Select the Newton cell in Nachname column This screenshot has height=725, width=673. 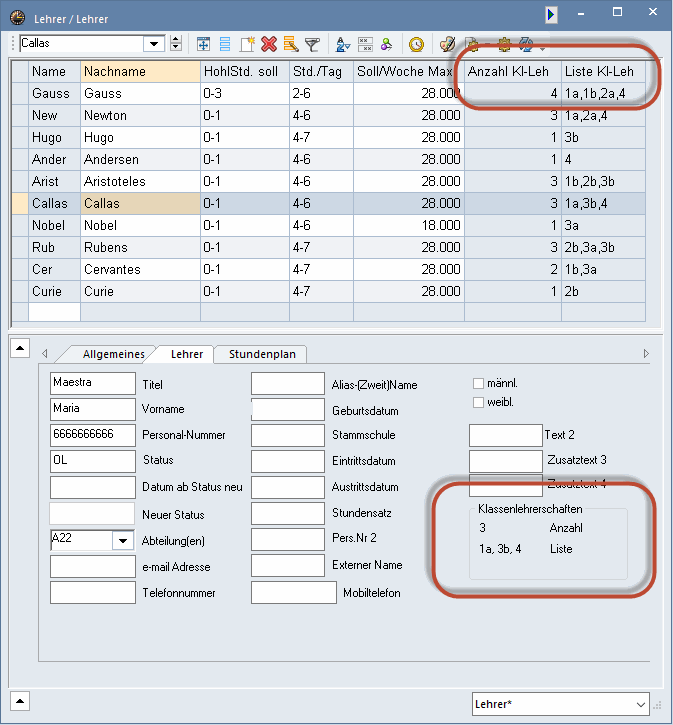(x=141, y=116)
